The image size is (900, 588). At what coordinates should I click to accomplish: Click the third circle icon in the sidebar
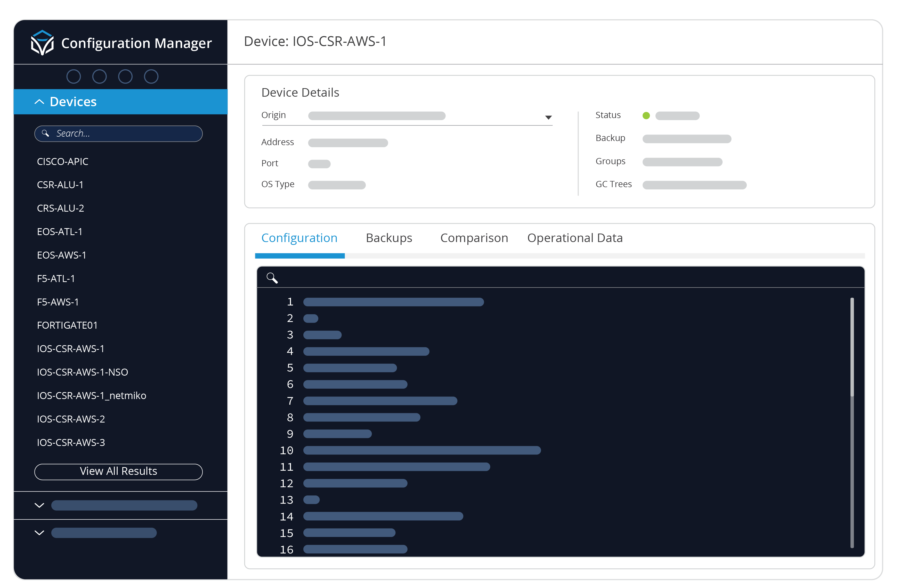tap(125, 77)
